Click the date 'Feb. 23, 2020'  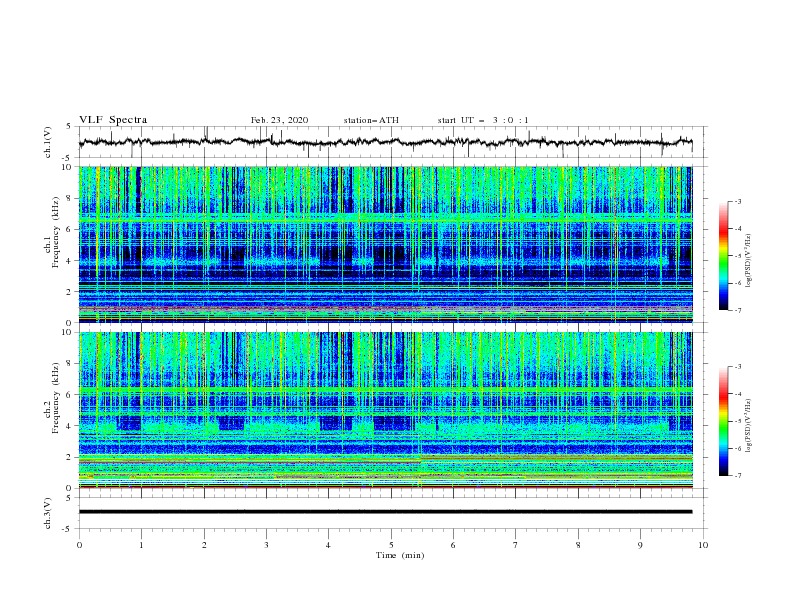click(x=279, y=120)
